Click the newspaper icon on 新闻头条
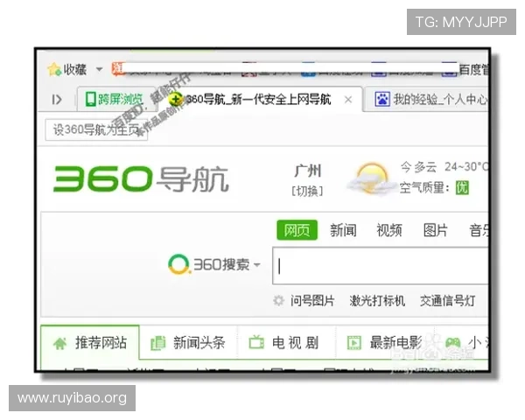 158,343
